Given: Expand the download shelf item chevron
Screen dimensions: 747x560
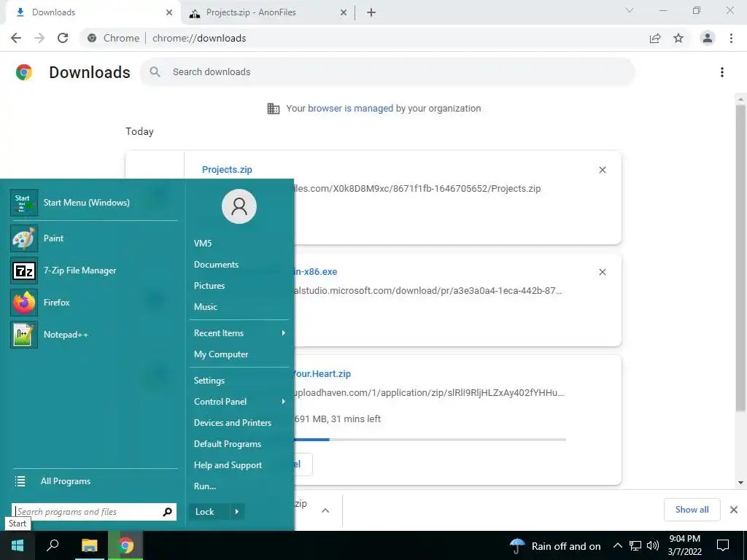Looking at the screenshot, I should click(325, 510).
